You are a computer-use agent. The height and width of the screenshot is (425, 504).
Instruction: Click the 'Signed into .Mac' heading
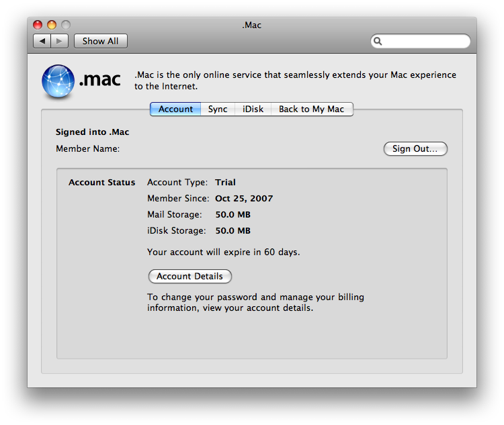coord(92,132)
